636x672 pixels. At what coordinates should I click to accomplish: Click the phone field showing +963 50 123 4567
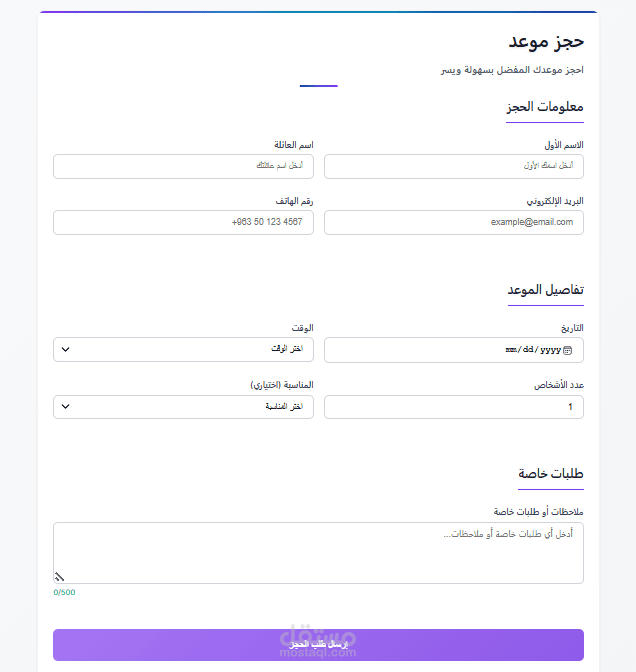[183, 222]
